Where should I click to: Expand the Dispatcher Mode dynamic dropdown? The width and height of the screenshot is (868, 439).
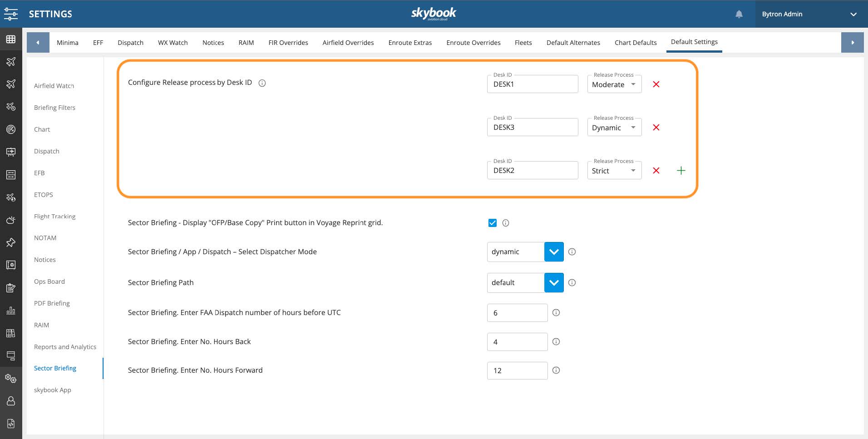click(554, 252)
